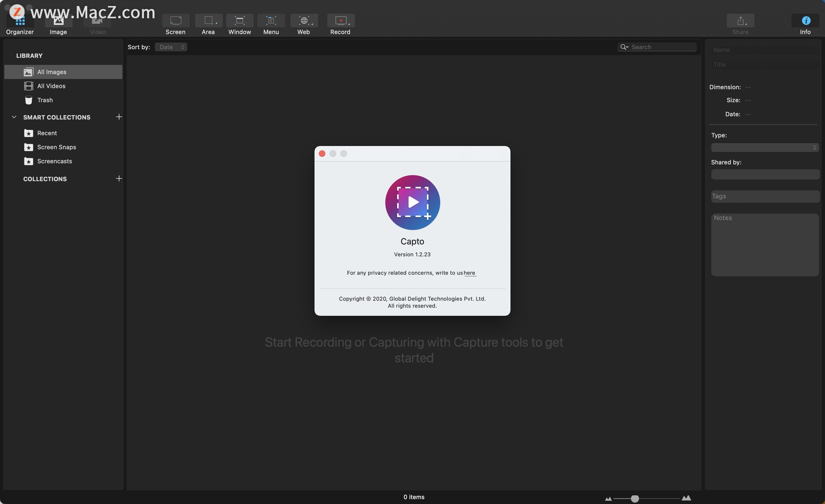
Task: Open the Recent smart collection
Action: point(63,133)
